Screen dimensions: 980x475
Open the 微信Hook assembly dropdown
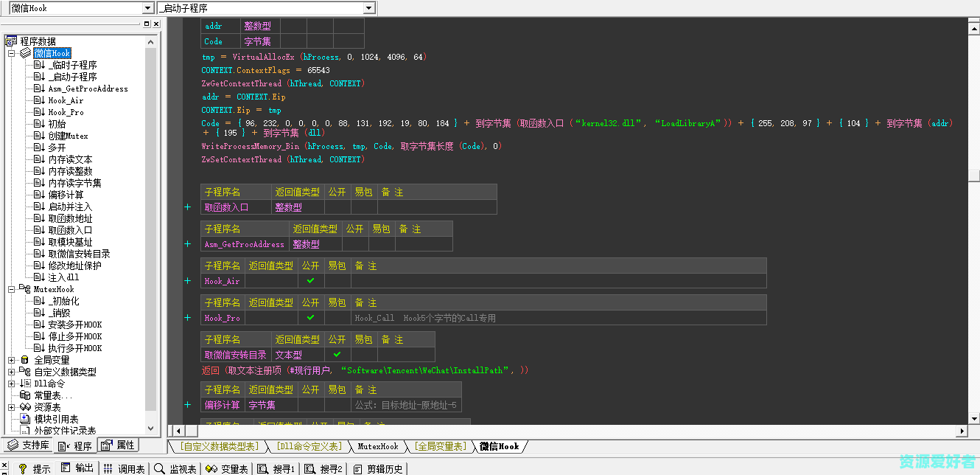tap(148, 8)
